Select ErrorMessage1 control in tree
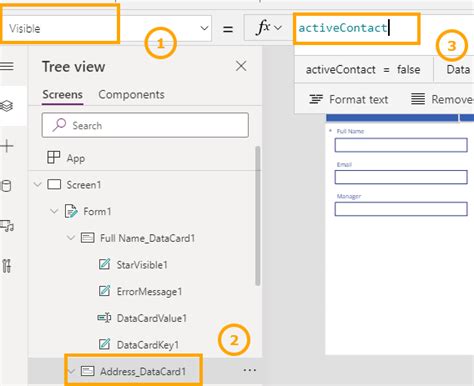The image size is (474, 386). 149,291
